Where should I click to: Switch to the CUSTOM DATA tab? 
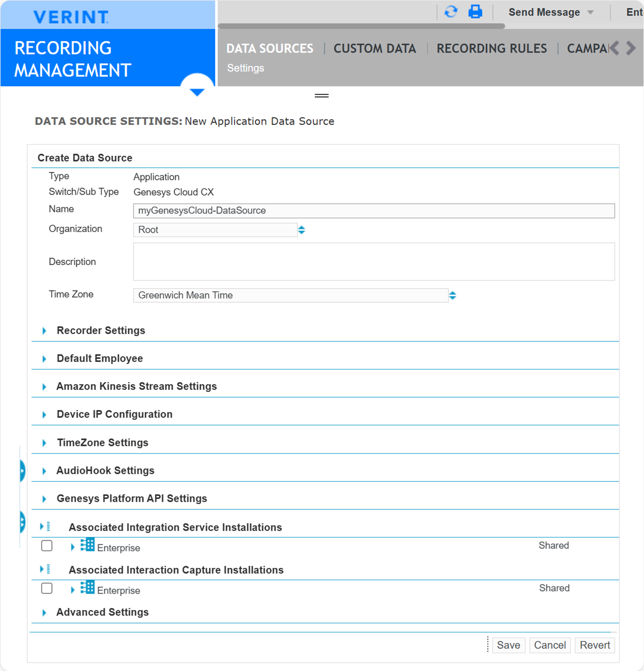[375, 48]
